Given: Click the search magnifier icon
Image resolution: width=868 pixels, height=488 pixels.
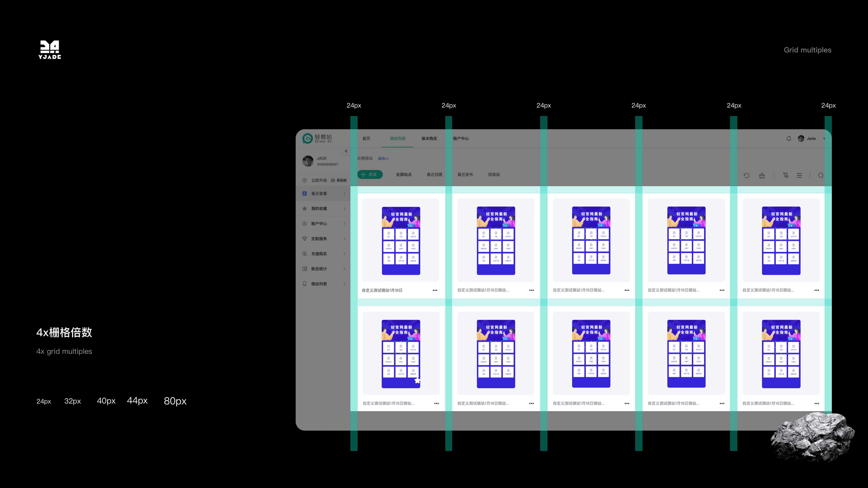Looking at the screenshot, I should click(821, 176).
